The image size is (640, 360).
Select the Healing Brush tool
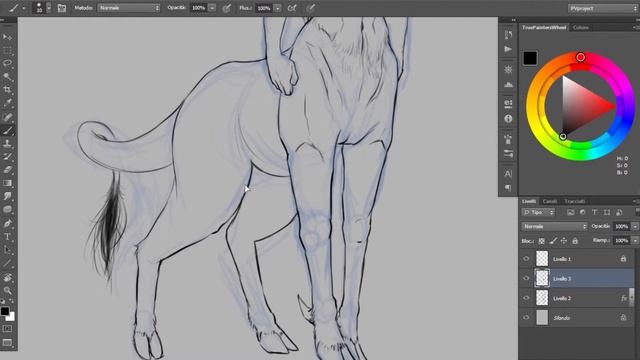click(7, 117)
